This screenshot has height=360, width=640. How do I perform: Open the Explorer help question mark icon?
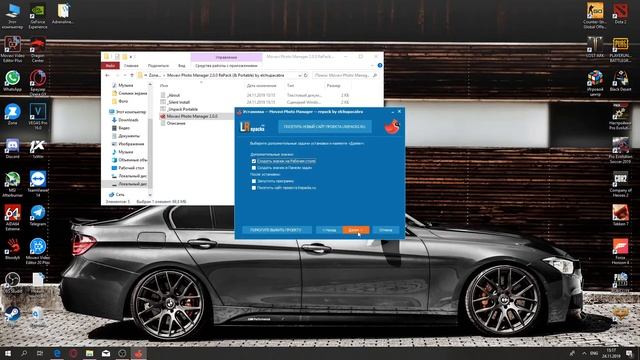click(380, 65)
